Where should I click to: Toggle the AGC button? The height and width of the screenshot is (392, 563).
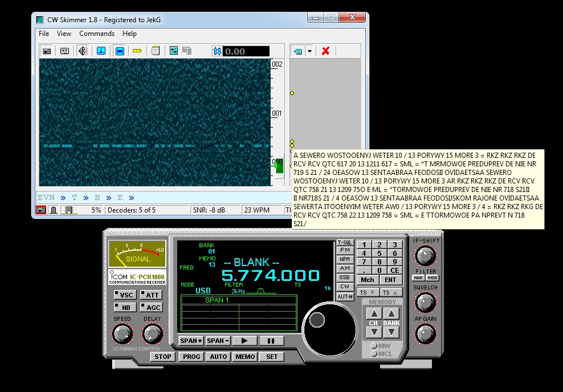click(151, 308)
